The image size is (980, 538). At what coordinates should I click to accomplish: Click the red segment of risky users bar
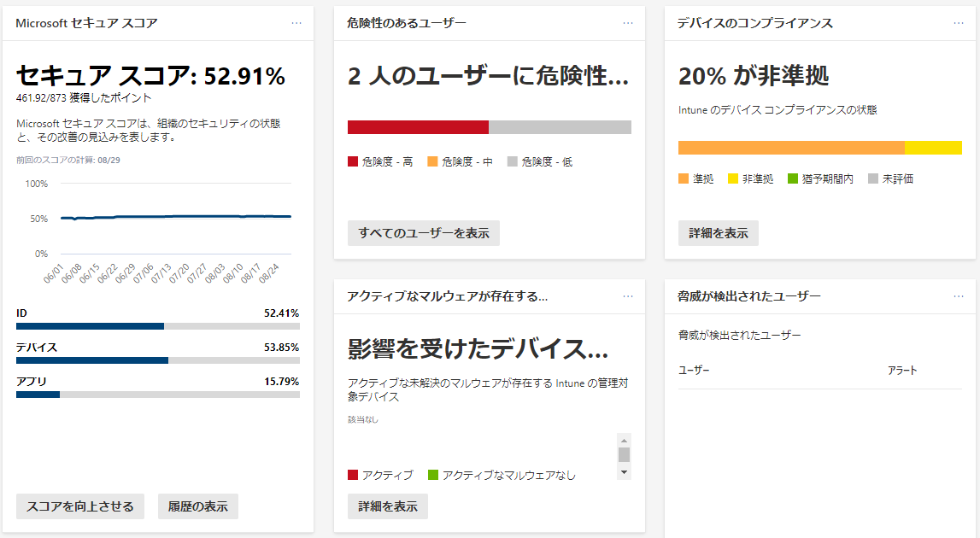pyautogui.click(x=418, y=127)
